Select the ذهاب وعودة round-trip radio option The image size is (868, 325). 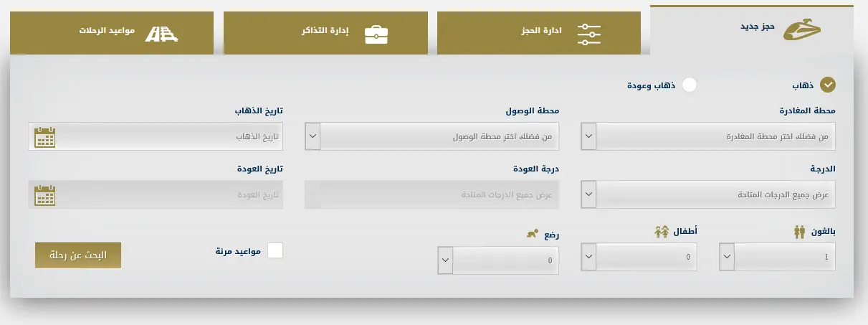689,85
